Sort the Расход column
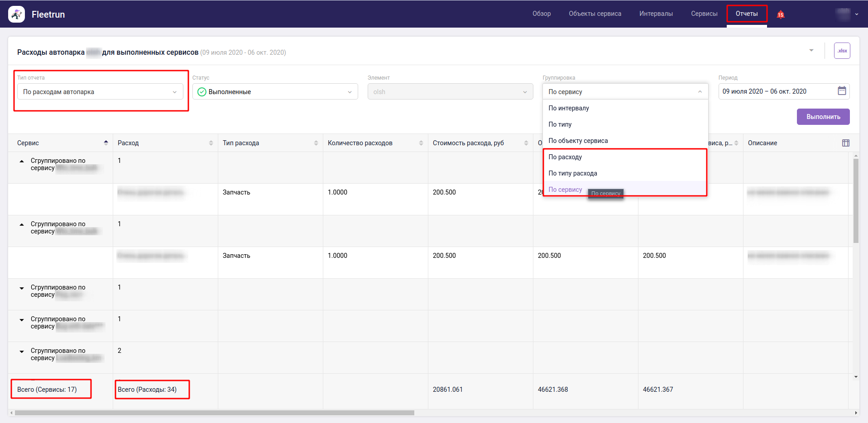 [x=211, y=143]
